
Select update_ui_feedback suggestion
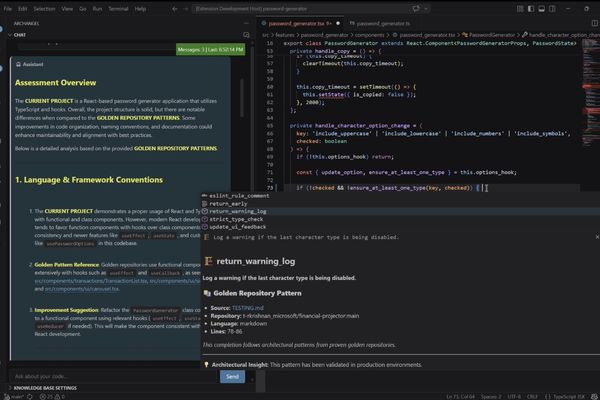(x=400, y=227)
